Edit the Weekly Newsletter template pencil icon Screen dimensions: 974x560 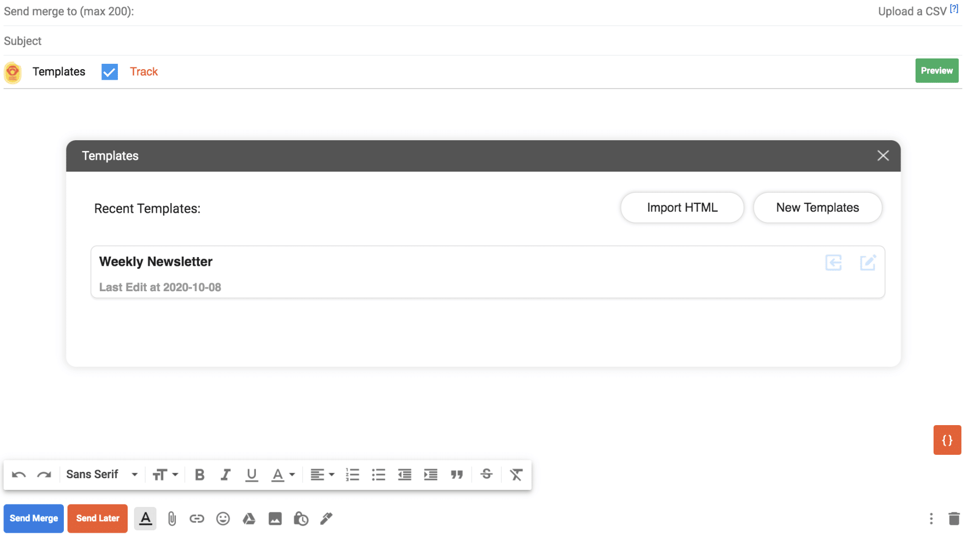pos(868,263)
